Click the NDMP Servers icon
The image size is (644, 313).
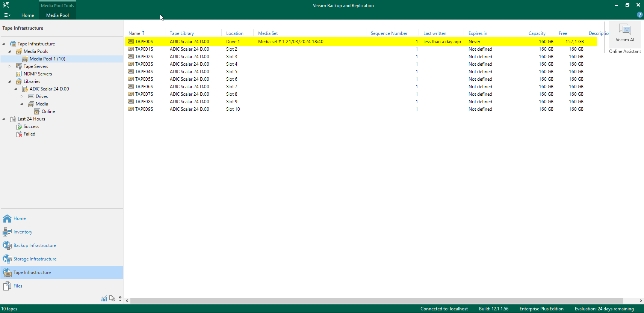click(x=19, y=74)
